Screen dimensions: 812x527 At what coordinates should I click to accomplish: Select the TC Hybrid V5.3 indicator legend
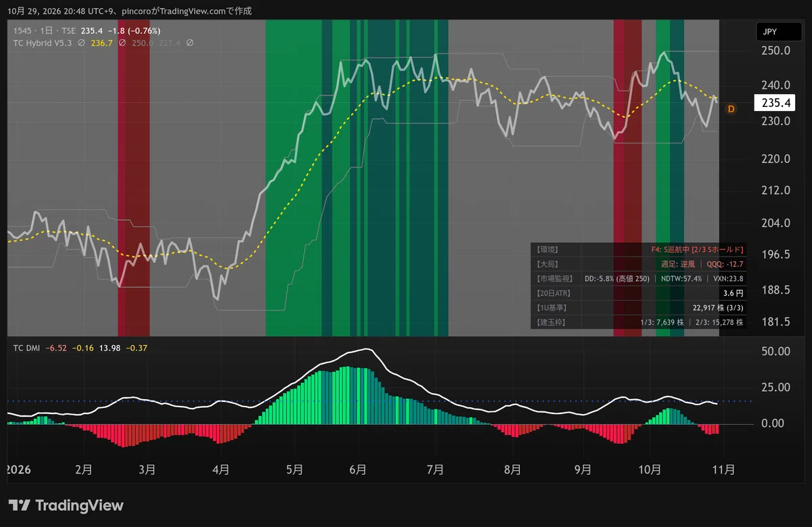[x=43, y=43]
